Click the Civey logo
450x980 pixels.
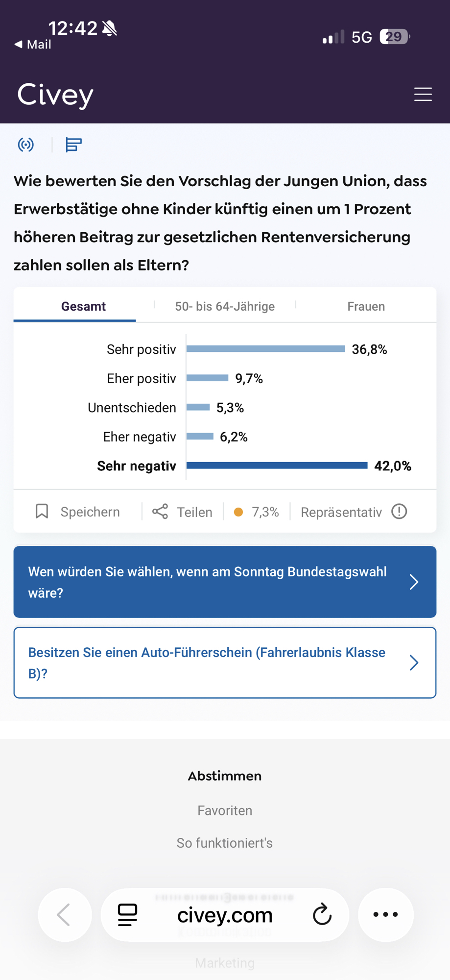(x=55, y=94)
